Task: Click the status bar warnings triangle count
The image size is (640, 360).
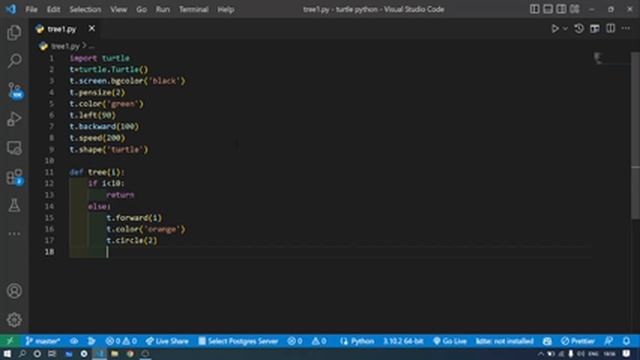Action: 319,341
